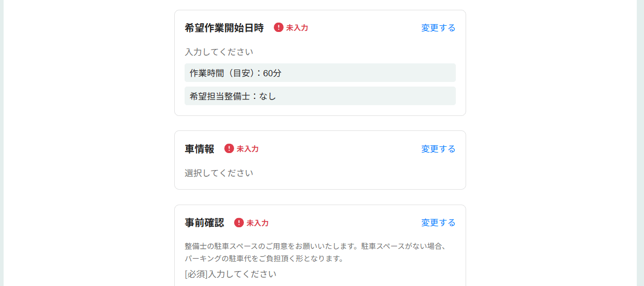Screen dimensions: 644x286
Task: Select the 車情報 section heading
Action: (200, 149)
